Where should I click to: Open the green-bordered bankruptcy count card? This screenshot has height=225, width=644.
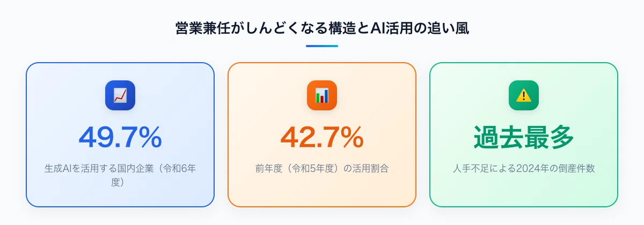(x=524, y=134)
